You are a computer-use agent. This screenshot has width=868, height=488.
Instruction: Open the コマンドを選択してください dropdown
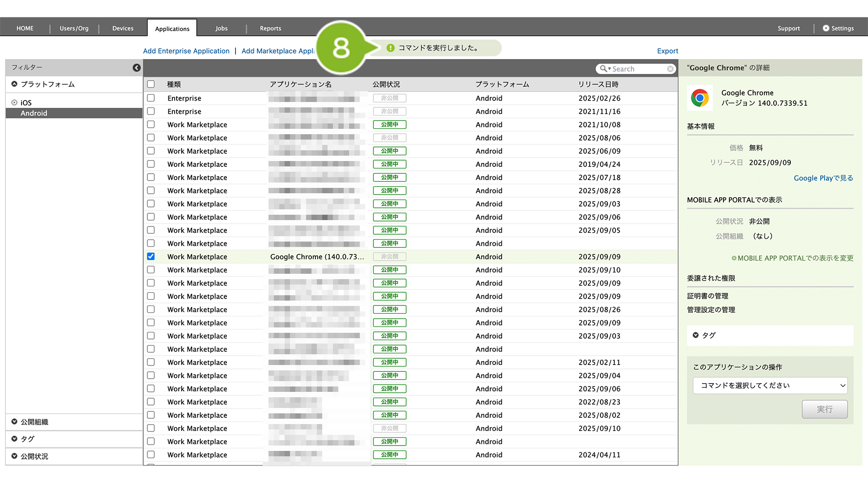coord(770,386)
